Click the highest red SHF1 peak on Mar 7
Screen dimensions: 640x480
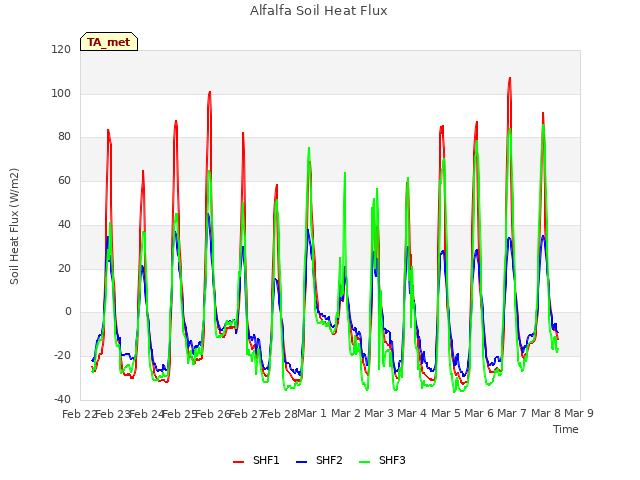(510, 78)
